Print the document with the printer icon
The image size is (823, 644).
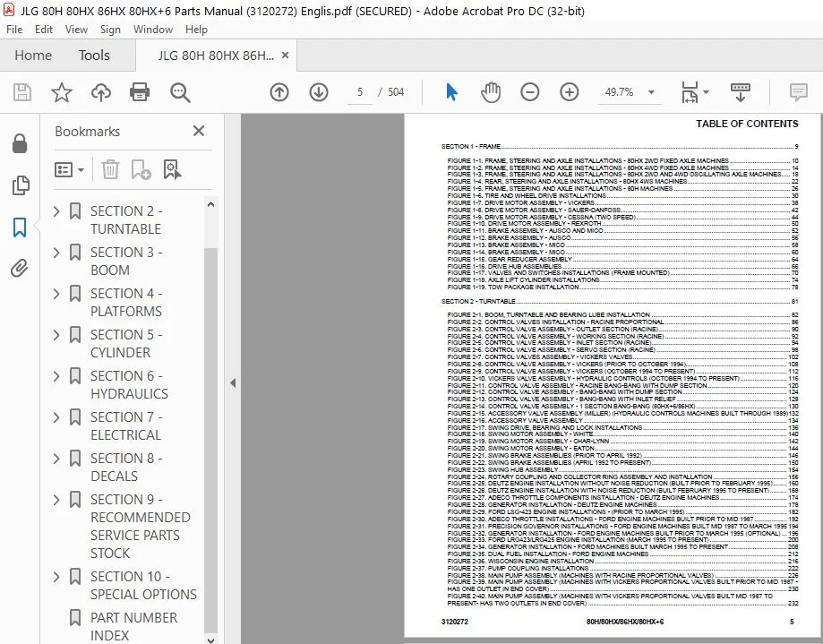coord(140,92)
